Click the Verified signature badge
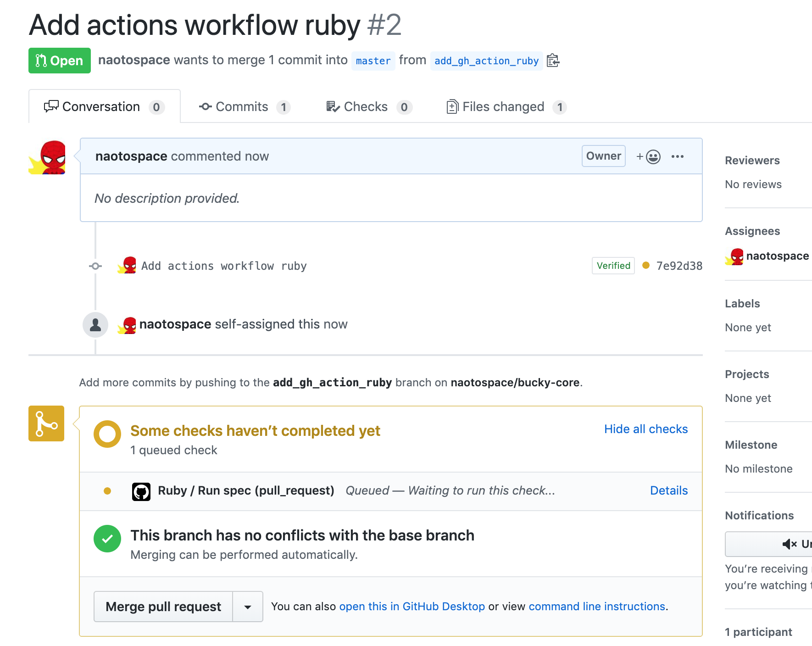This screenshot has height=646, width=812. click(x=613, y=266)
